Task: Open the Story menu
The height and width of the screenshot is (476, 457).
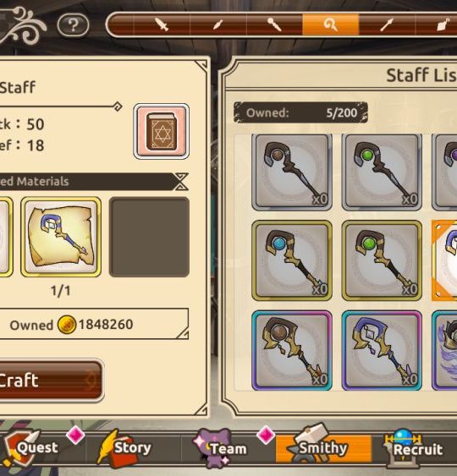Action: tap(133, 448)
